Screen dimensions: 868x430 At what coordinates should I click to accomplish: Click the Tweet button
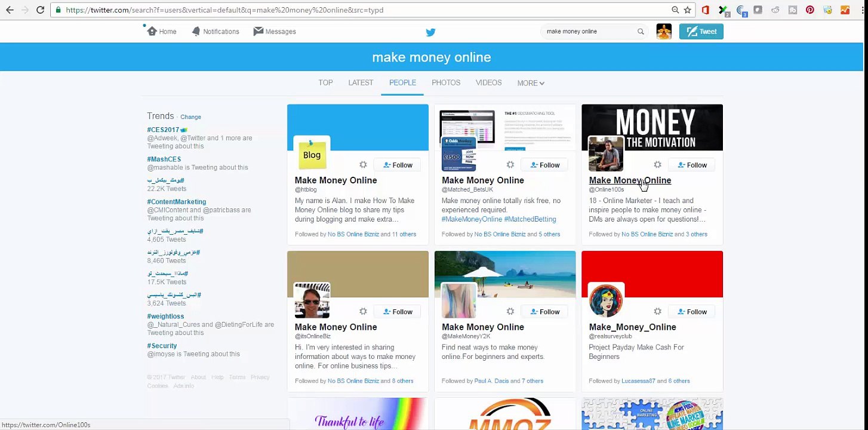pos(701,32)
